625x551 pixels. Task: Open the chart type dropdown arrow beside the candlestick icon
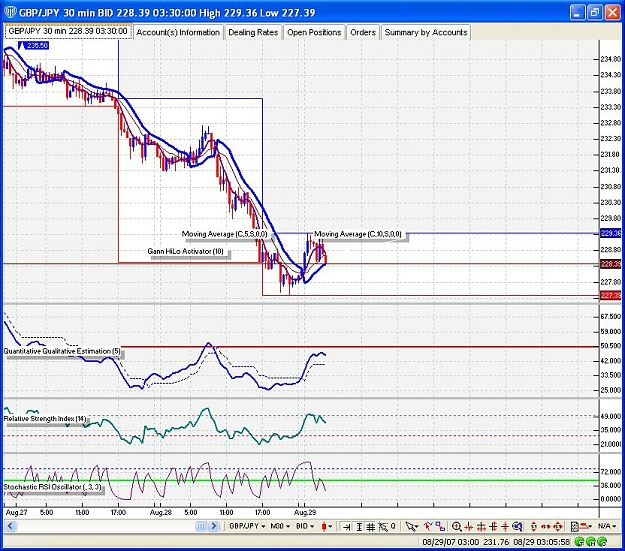coord(330,527)
